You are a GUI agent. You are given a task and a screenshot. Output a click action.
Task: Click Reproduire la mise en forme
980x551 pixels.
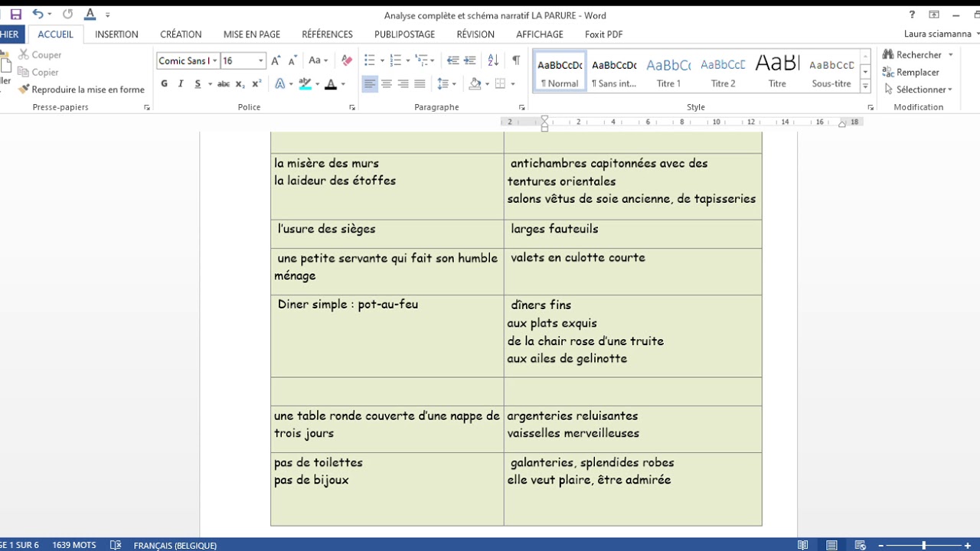pyautogui.click(x=81, y=90)
